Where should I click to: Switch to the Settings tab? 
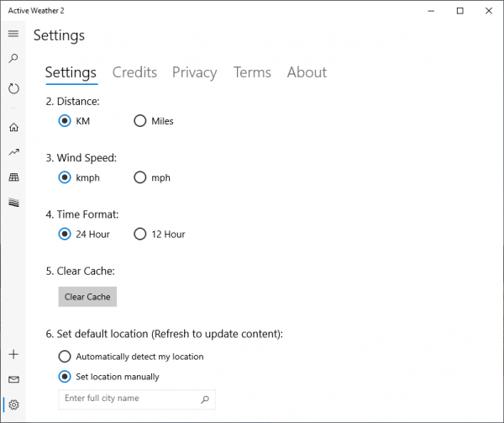pyautogui.click(x=71, y=72)
